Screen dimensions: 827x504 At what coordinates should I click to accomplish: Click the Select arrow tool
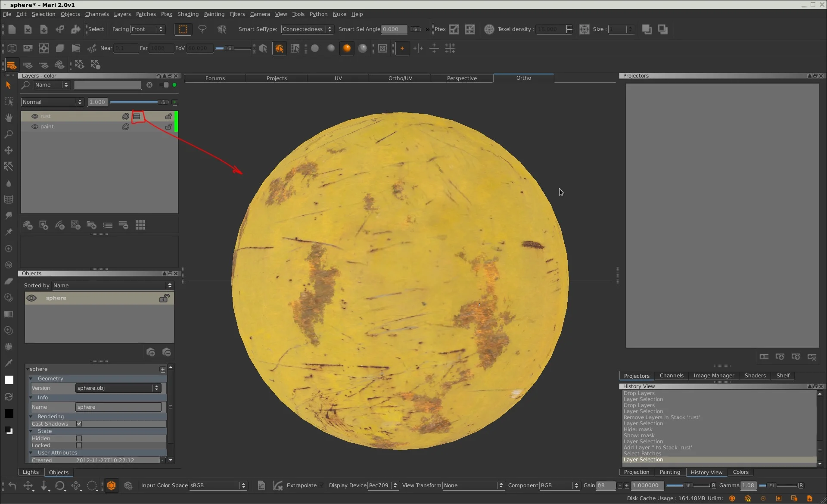(8, 85)
